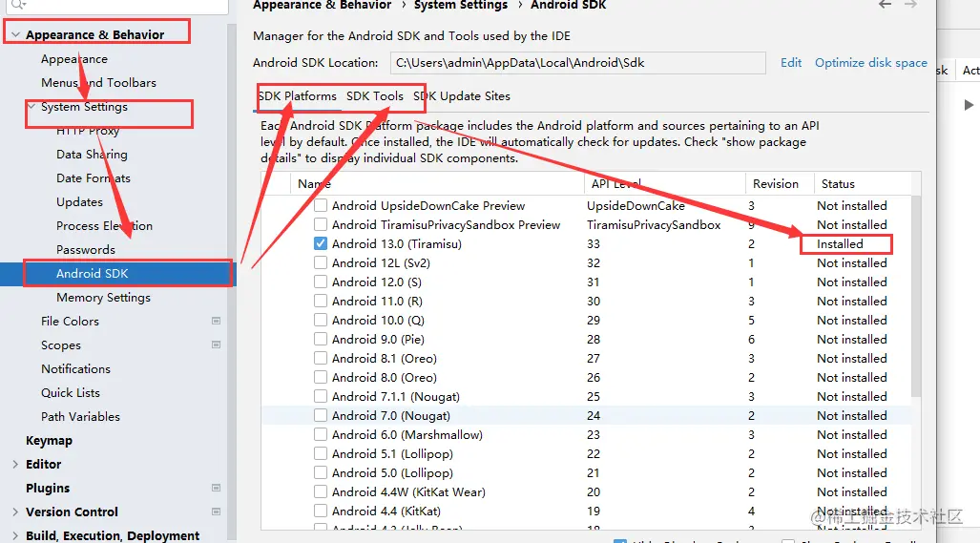Check the Android 8.1 (Oreo) checkbox
This screenshot has width=980, height=543.
click(x=321, y=358)
